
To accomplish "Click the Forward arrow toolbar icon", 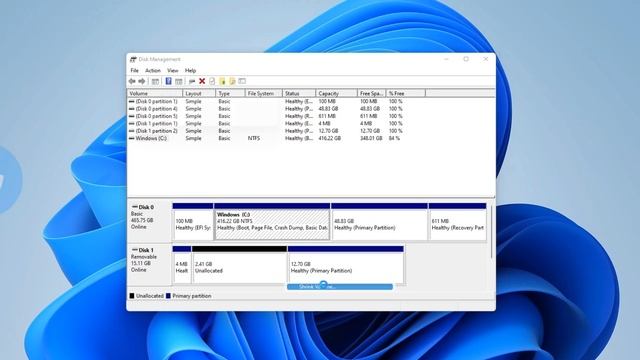I will tap(142, 81).
